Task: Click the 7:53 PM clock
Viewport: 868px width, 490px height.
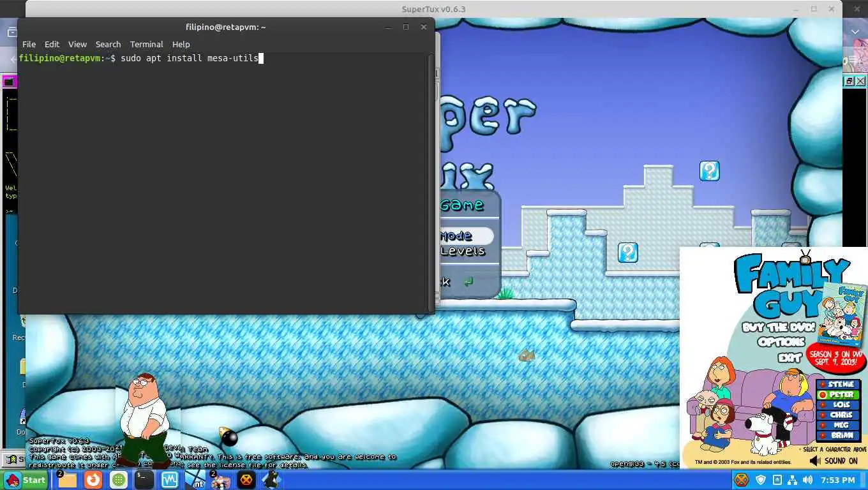Action: tap(837, 480)
